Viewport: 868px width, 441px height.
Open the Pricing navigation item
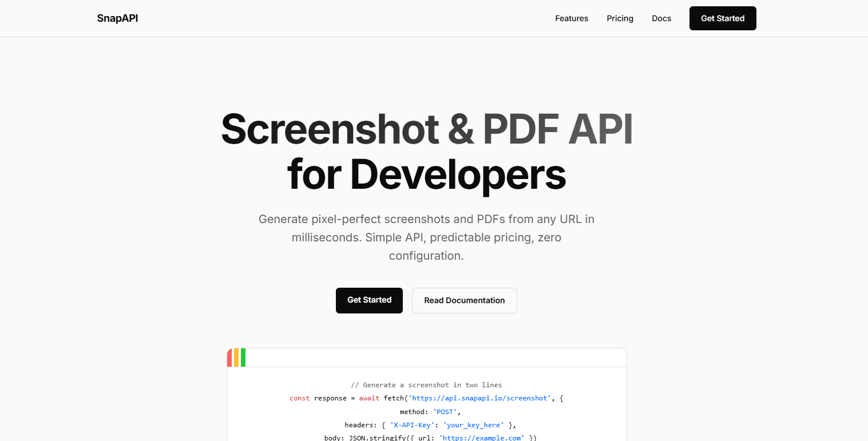[x=620, y=18]
